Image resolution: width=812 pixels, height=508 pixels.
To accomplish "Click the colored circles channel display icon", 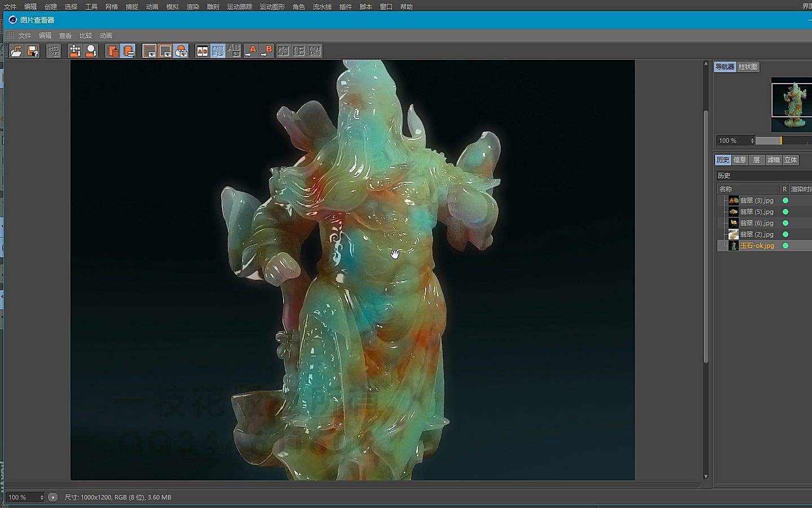I will 181,51.
